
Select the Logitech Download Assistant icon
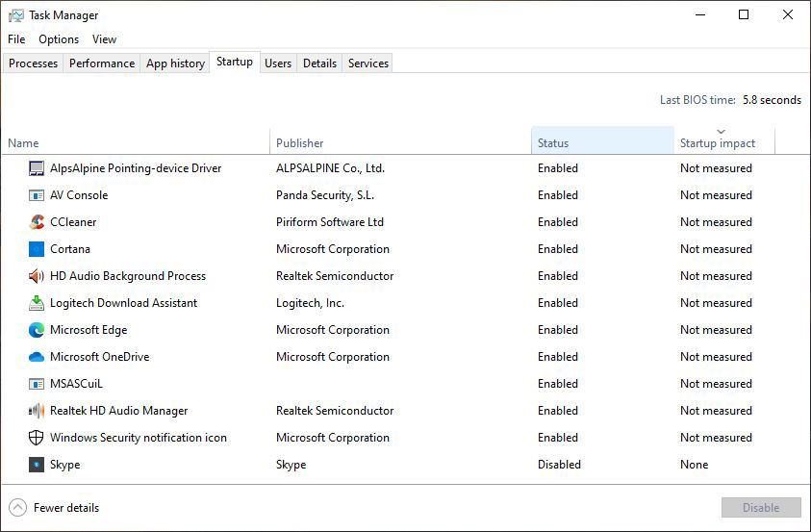(x=37, y=303)
